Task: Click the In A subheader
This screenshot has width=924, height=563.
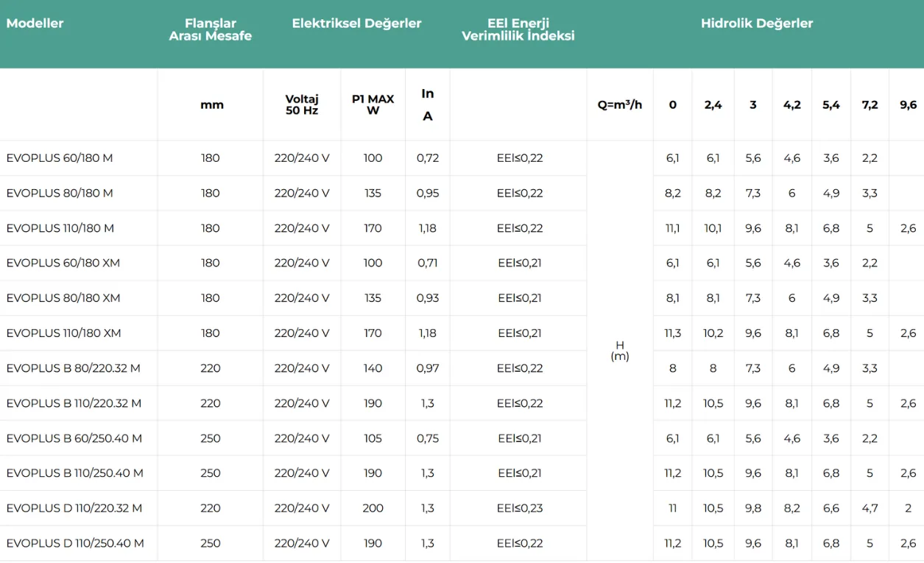Action: pyautogui.click(x=428, y=105)
